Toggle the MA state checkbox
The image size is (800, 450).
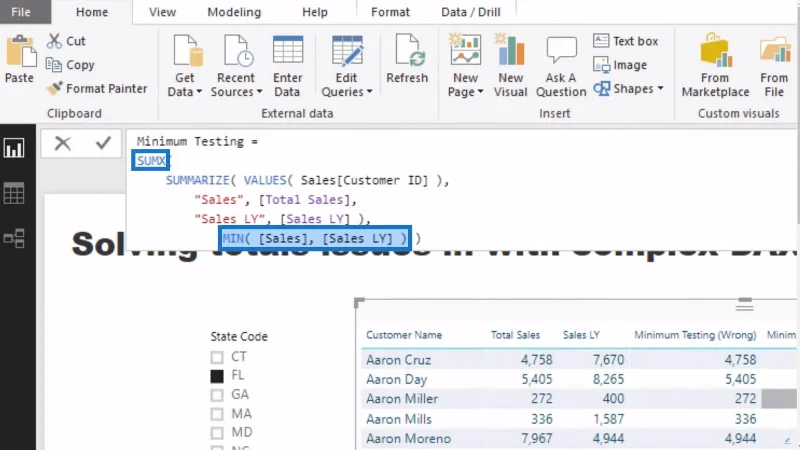pyautogui.click(x=217, y=414)
